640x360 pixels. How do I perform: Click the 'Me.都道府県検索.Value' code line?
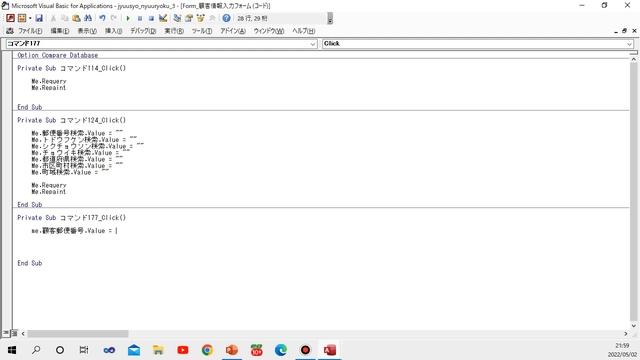pos(77,159)
